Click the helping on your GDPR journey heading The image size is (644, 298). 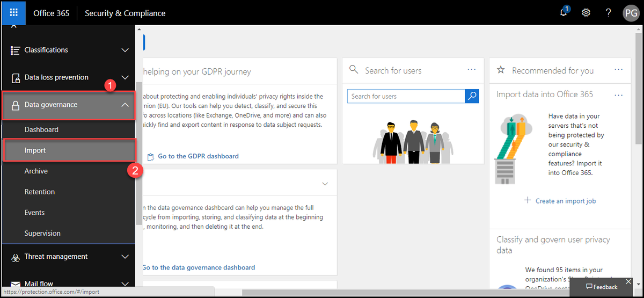pyautogui.click(x=196, y=71)
